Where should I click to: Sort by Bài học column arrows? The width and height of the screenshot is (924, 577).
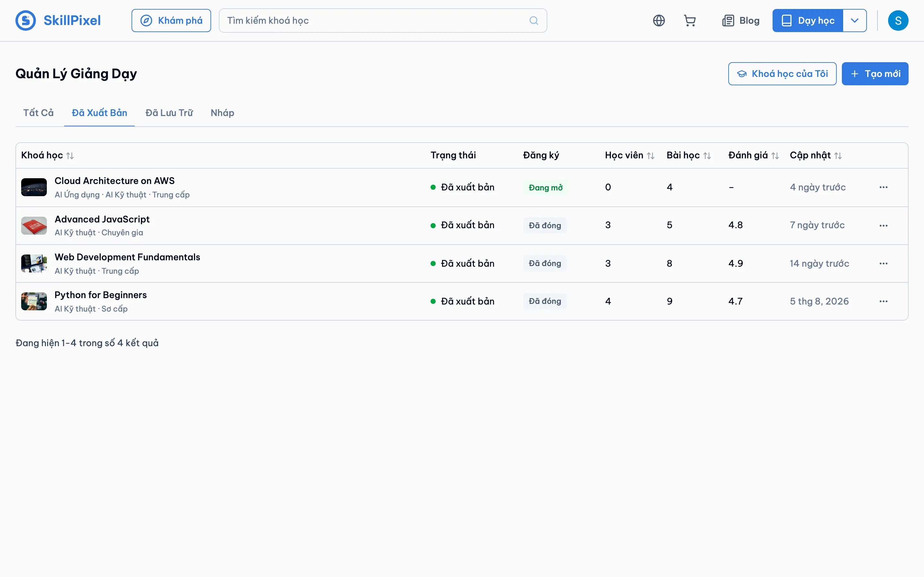point(707,156)
